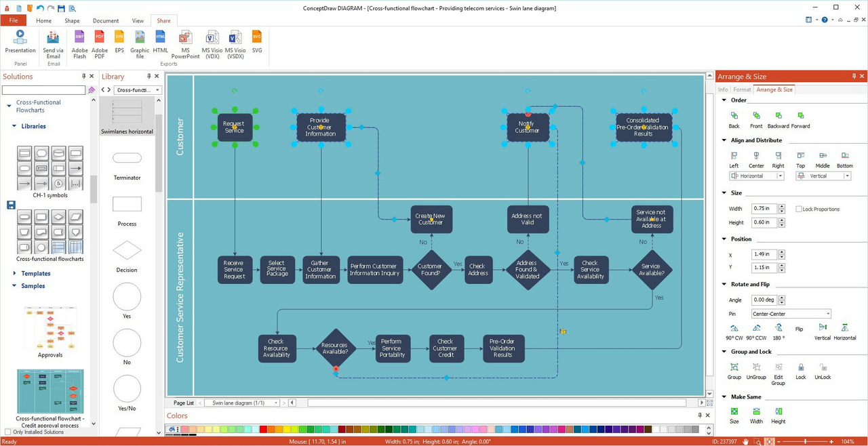Image resolution: width=868 pixels, height=446 pixels.
Task: Align shapes Left
Action: coord(734,160)
